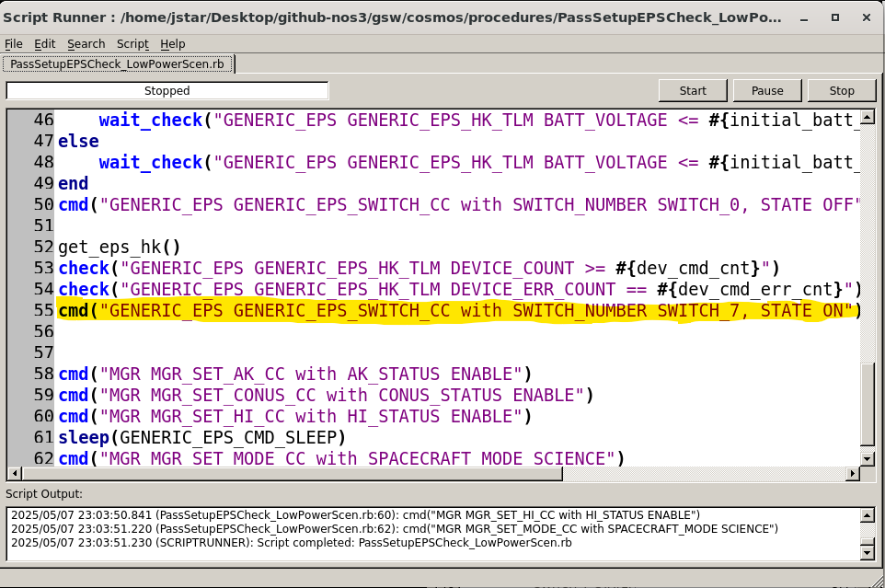Click the sleep(GENERIC_EPS_CMD_SLEEP) line
The height and width of the screenshot is (588, 885).
point(202,437)
